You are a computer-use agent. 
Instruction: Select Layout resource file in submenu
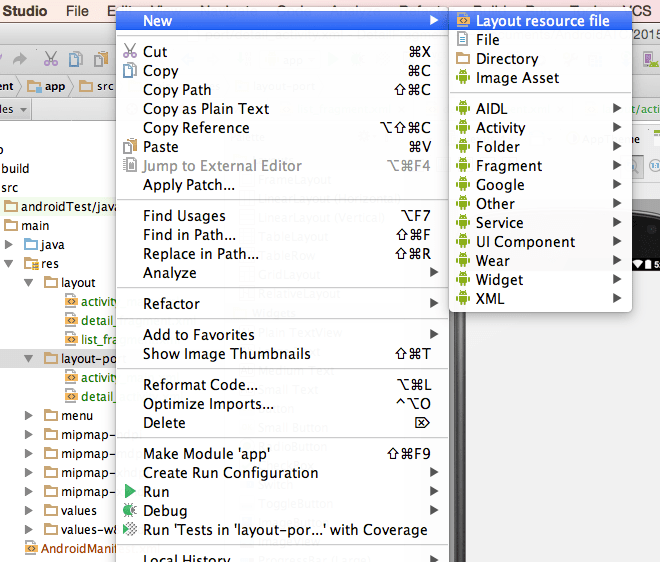coord(540,21)
